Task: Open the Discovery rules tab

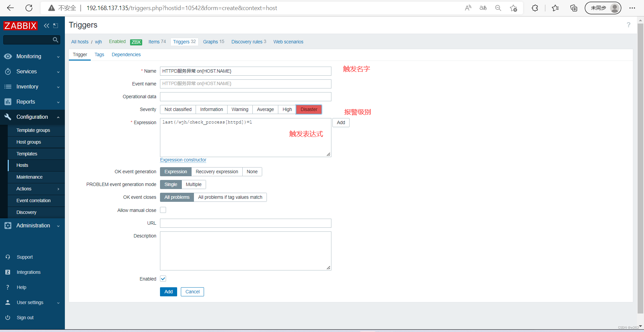Action: point(248,42)
